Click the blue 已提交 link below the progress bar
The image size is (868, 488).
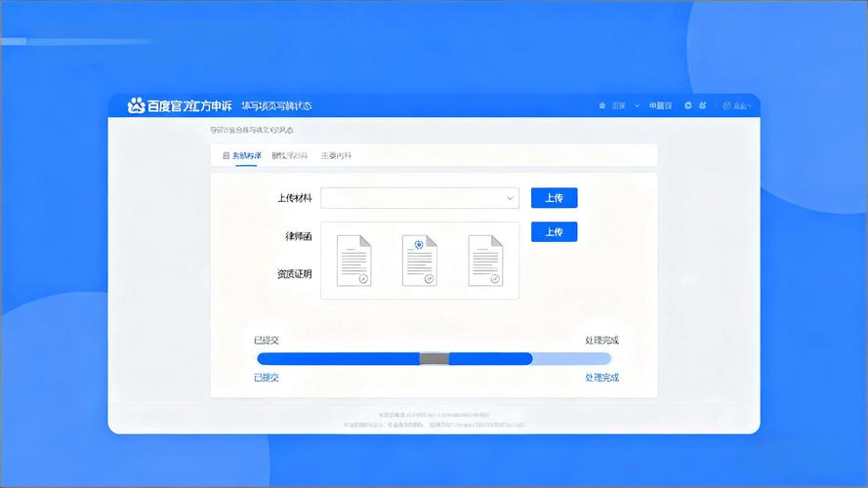(267, 378)
